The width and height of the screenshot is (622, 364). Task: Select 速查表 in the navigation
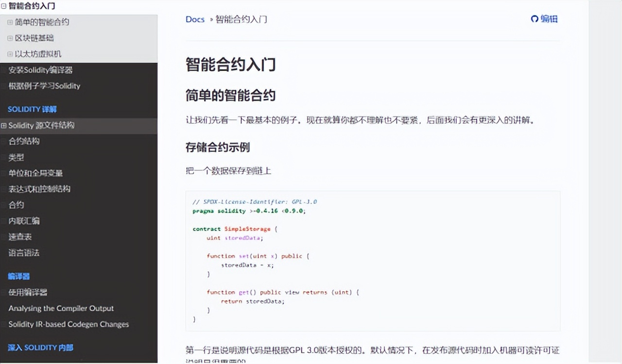pyautogui.click(x=20, y=237)
